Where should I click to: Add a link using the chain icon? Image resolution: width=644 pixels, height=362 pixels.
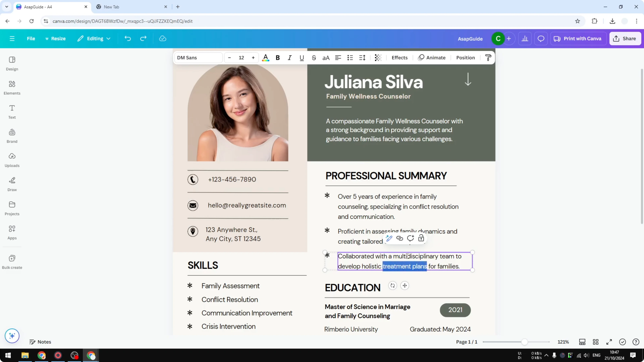pos(400,238)
